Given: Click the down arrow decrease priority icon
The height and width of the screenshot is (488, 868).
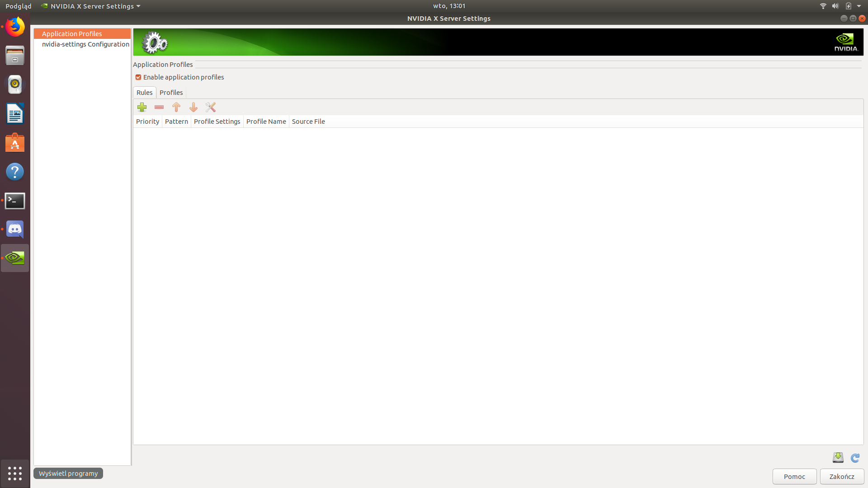Looking at the screenshot, I should click(193, 107).
